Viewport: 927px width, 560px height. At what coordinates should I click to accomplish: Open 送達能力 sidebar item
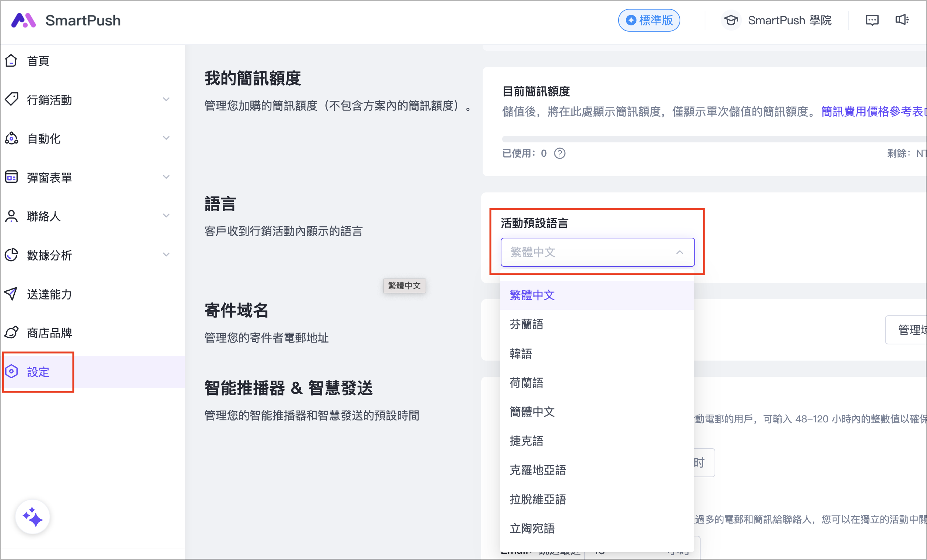(92, 294)
